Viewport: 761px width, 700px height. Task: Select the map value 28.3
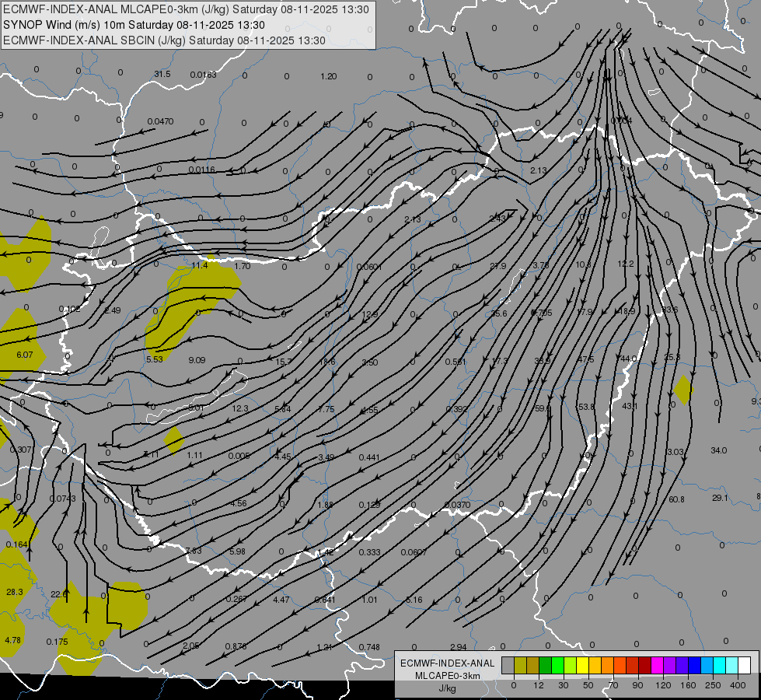click(15, 592)
